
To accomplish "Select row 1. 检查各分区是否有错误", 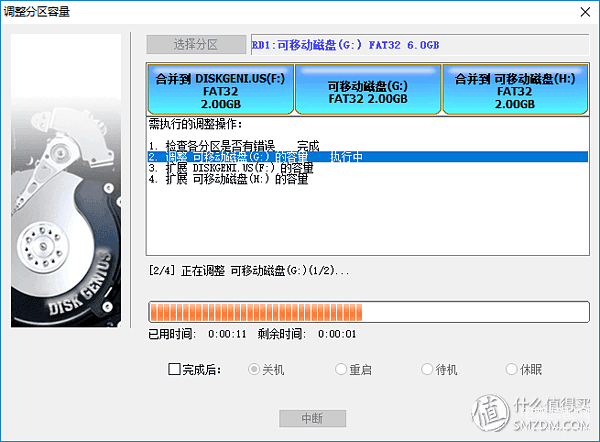I will coord(368,146).
